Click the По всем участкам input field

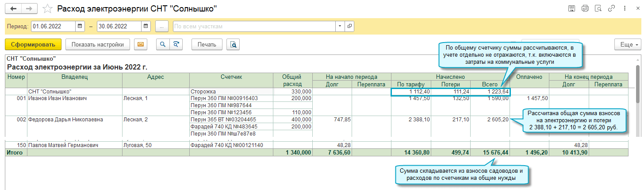click(253, 26)
